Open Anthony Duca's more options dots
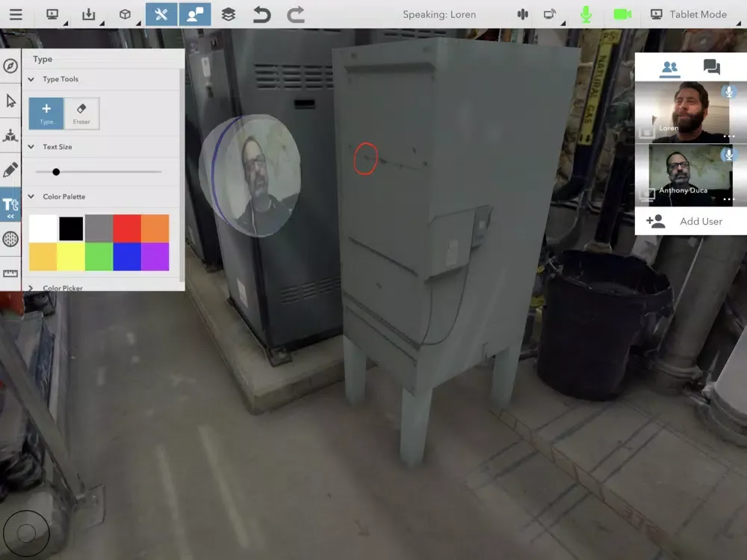The height and width of the screenshot is (560, 747). point(729,199)
